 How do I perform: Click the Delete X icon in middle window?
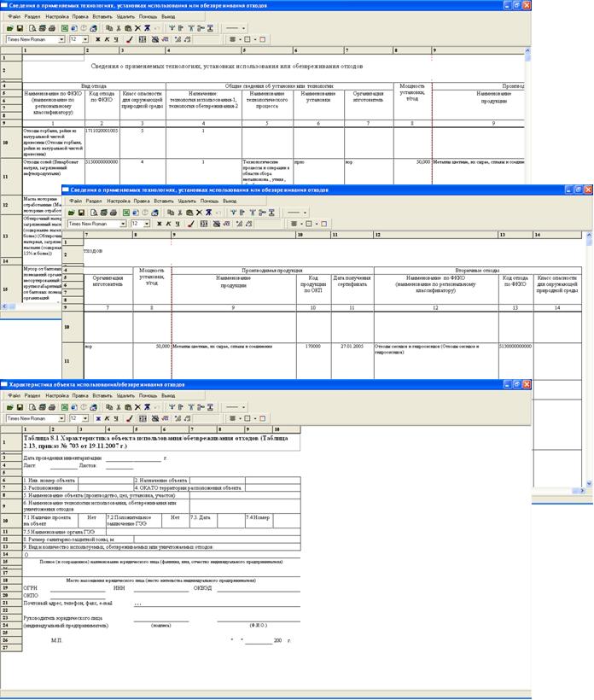(x=198, y=213)
